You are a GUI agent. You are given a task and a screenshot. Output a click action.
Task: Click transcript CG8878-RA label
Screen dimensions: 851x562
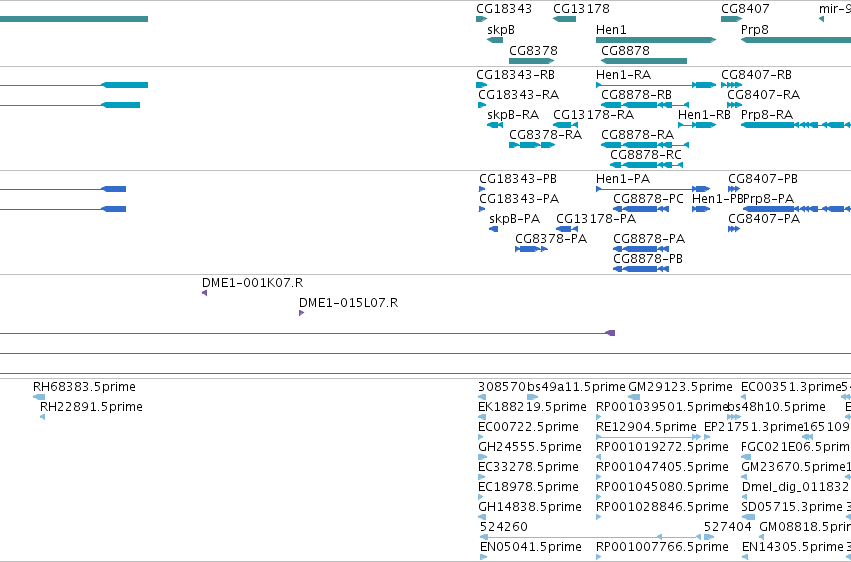pyautogui.click(x=637, y=134)
